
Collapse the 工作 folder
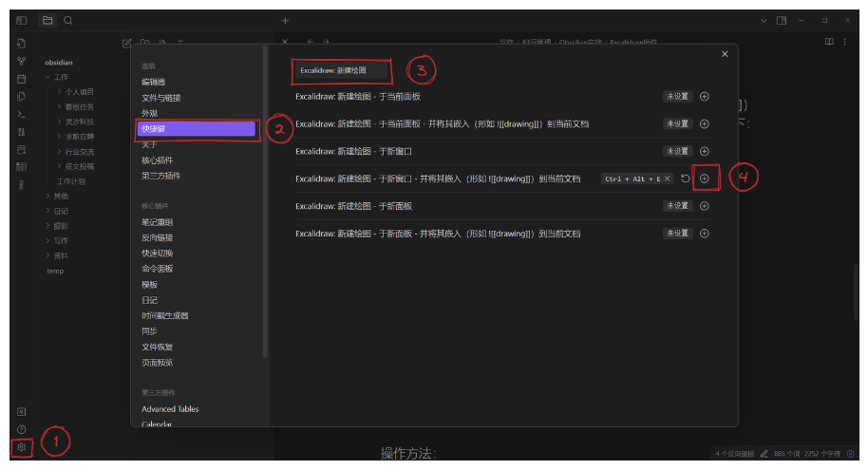[x=47, y=77]
